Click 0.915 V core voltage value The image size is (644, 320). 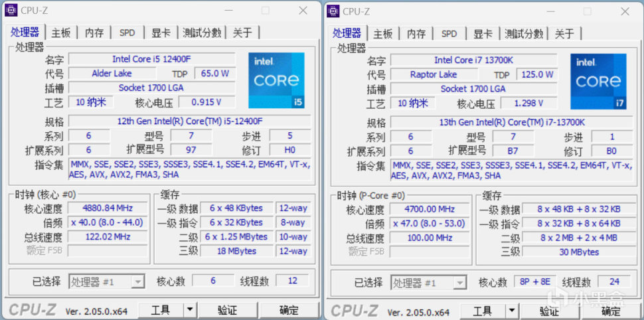point(206,102)
